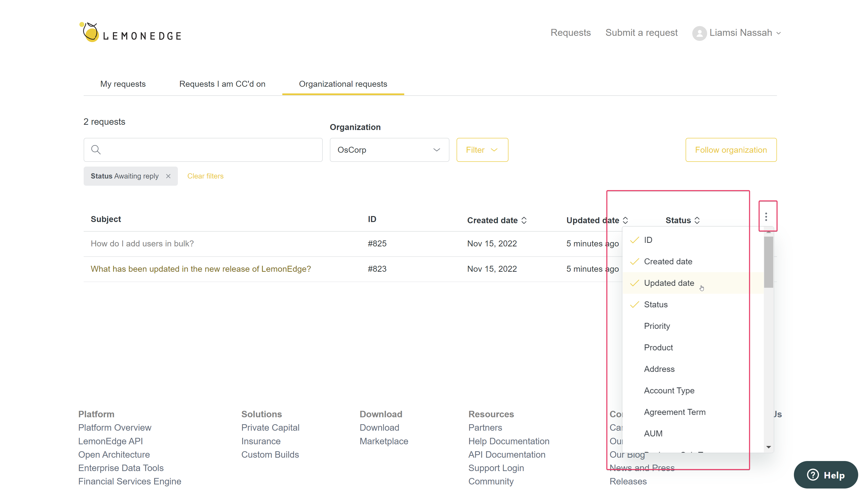Open the LemonEdge new release request
868x494 pixels.
[201, 269]
